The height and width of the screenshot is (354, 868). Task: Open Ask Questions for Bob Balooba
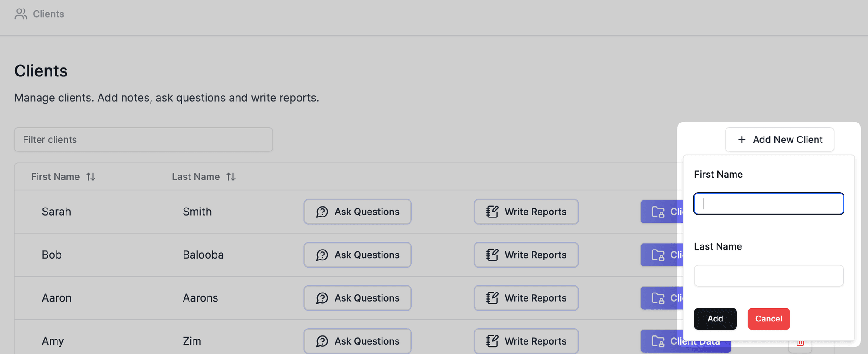pos(358,255)
